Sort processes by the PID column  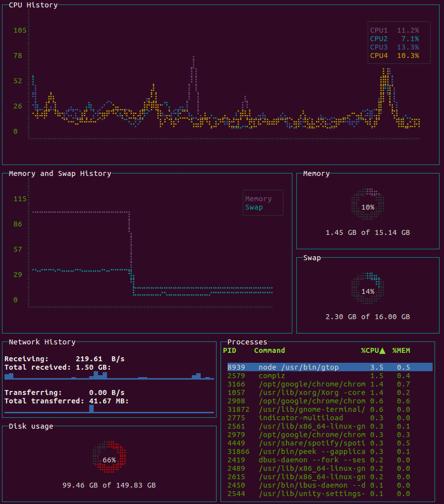click(x=229, y=350)
